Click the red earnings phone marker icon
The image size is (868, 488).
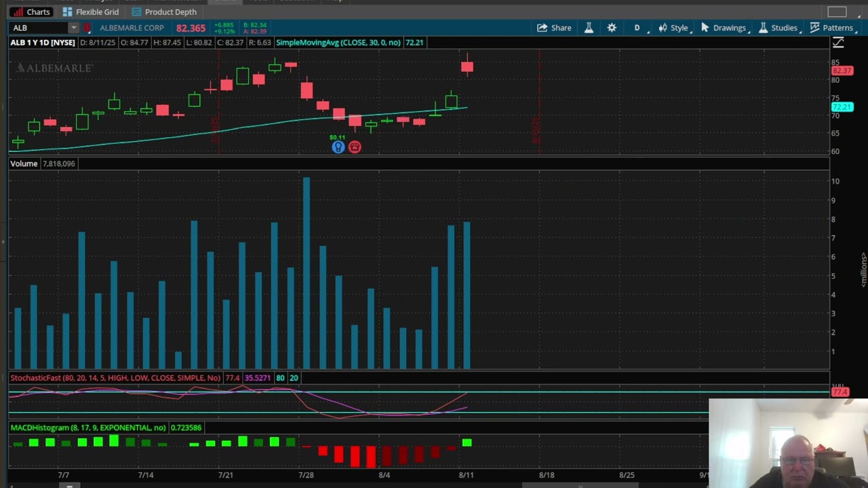354,147
